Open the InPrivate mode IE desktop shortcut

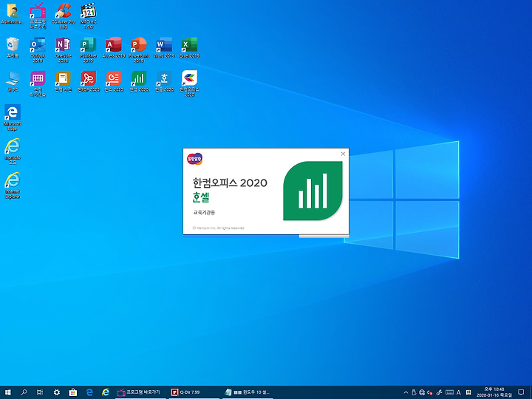click(13, 151)
